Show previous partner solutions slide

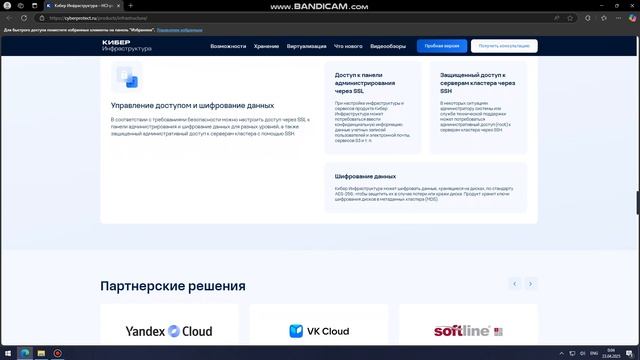pyautogui.click(x=515, y=284)
